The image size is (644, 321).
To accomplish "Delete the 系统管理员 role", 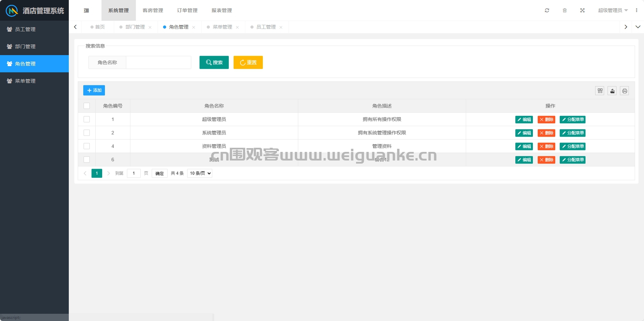I will (x=546, y=133).
